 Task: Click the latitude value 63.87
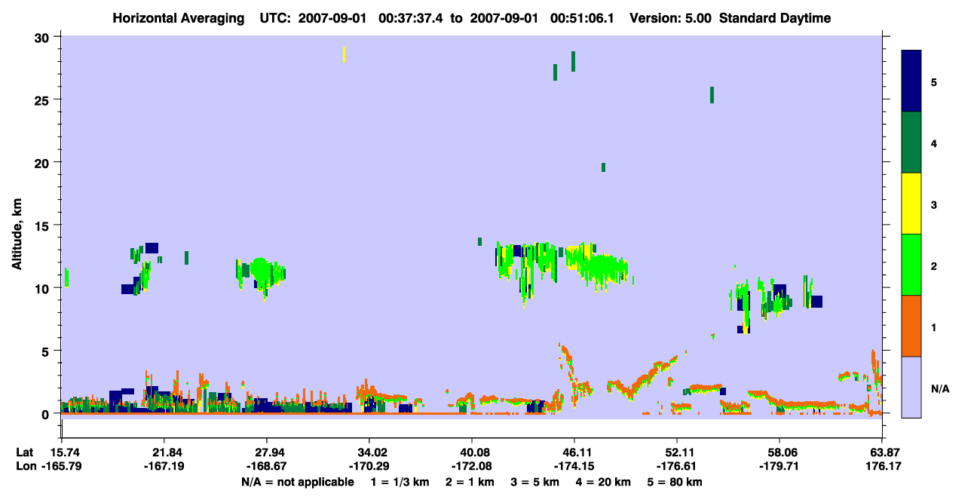coord(882,452)
